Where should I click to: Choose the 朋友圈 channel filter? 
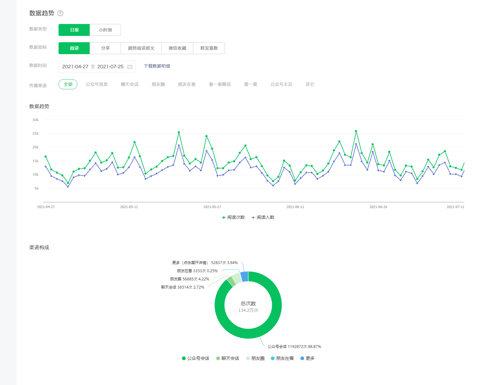(158, 84)
